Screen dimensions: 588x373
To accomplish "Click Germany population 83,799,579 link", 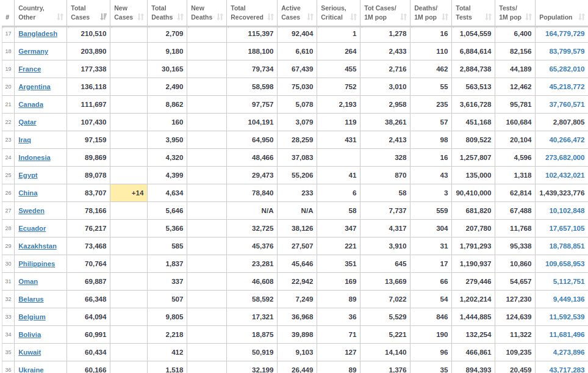I will tap(567, 51).
